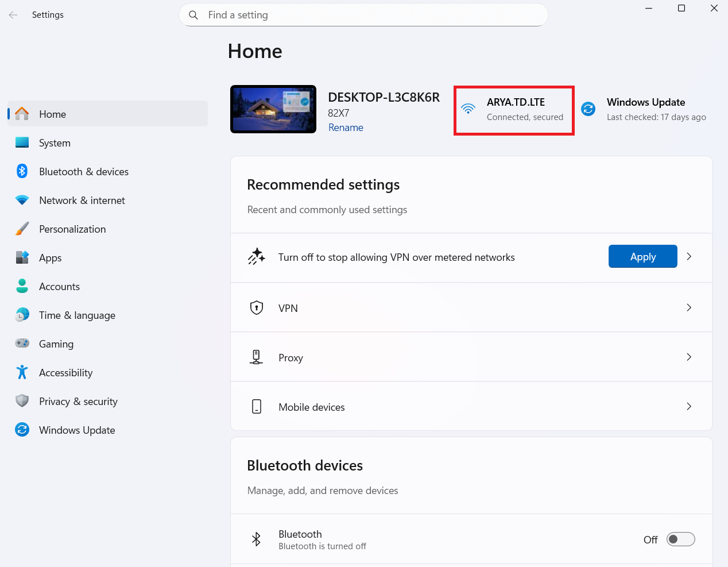
Task: Click the Network & internet Wi-Fi icon
Action: (x=22, y=200)
